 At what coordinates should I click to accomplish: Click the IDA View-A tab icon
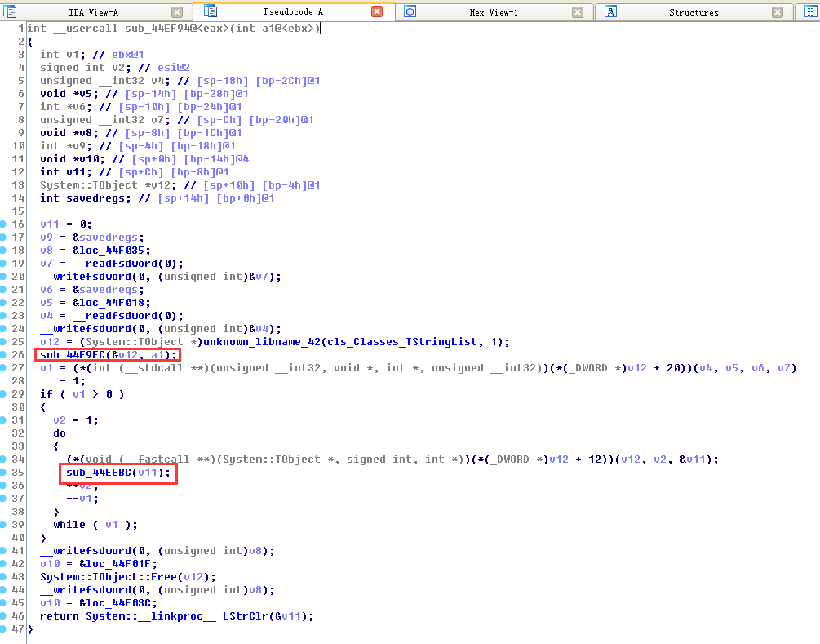point(10,11)
